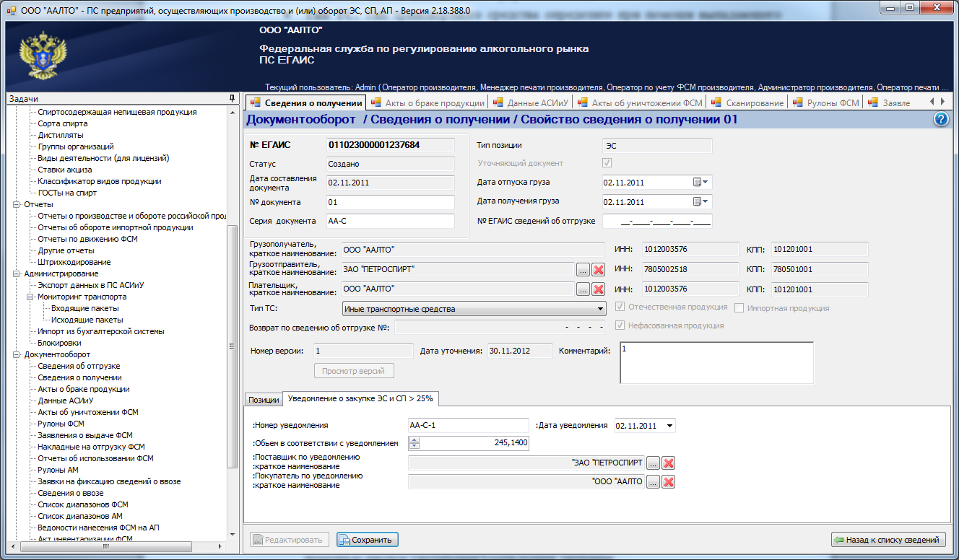Open Блокировки tree item
959x560 pixels.
click(59, 343)
